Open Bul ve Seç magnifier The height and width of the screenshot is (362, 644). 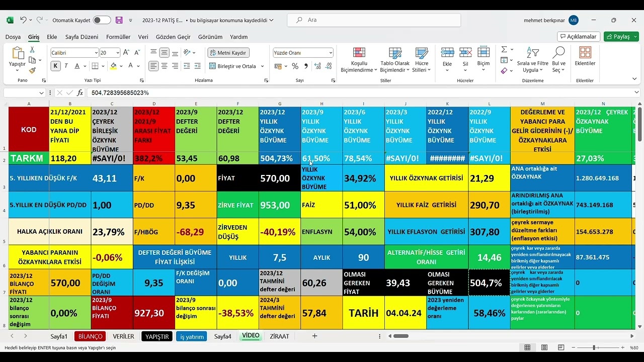tap(558, 60)
